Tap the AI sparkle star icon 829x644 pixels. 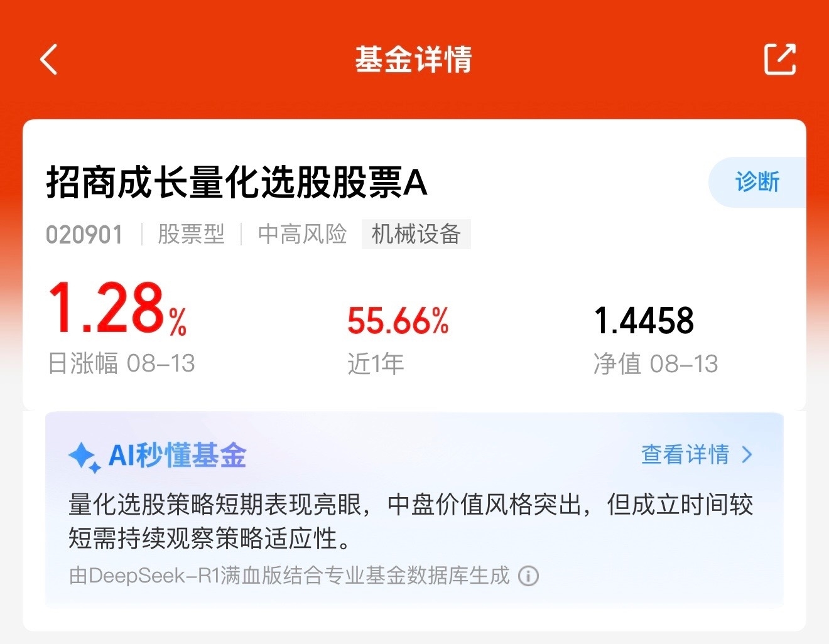(x=85, y=456)
